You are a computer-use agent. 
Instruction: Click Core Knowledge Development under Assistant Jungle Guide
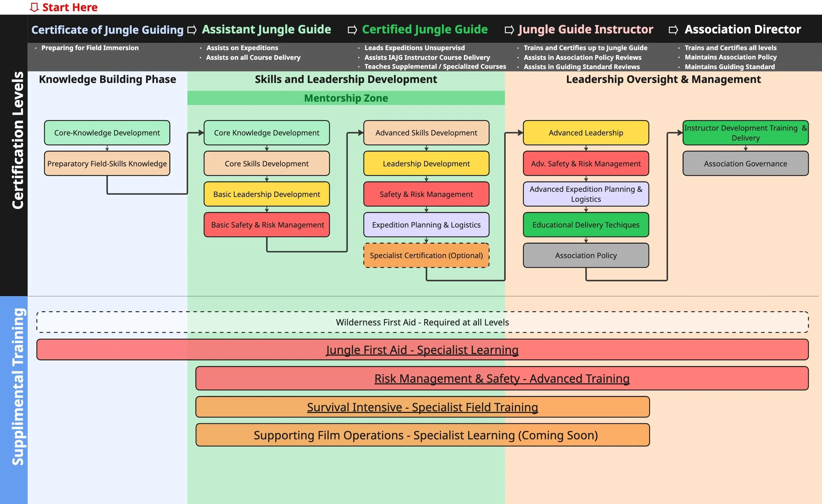[x=267, y=133]
